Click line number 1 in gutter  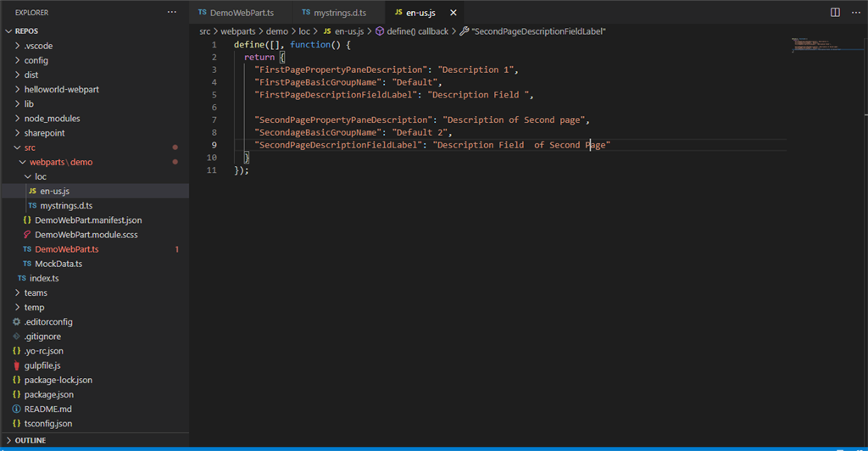click(x=214, y=44)
